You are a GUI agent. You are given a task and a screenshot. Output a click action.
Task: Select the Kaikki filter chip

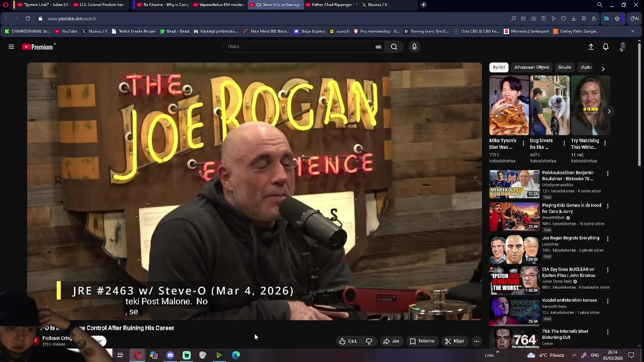[499, 67]
